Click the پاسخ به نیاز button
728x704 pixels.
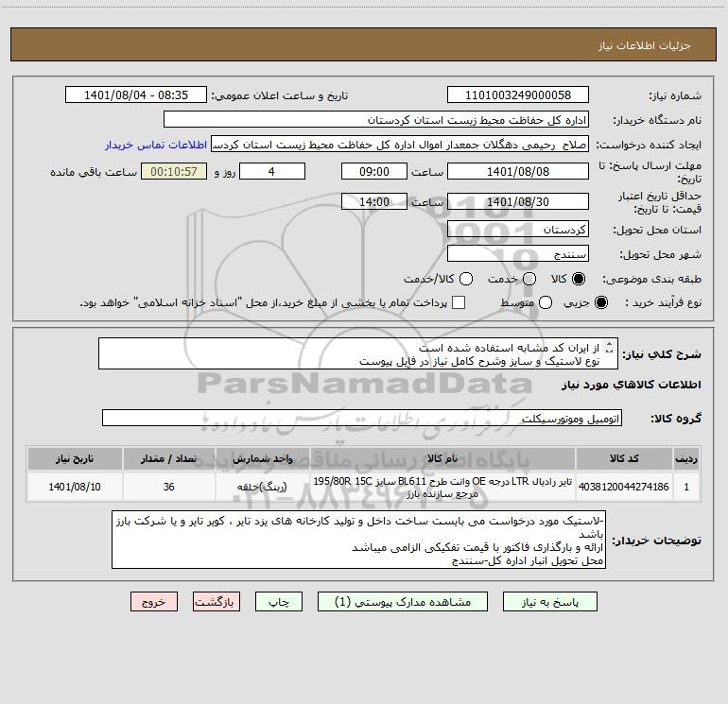pyautogui.click(x=550, y=602)
